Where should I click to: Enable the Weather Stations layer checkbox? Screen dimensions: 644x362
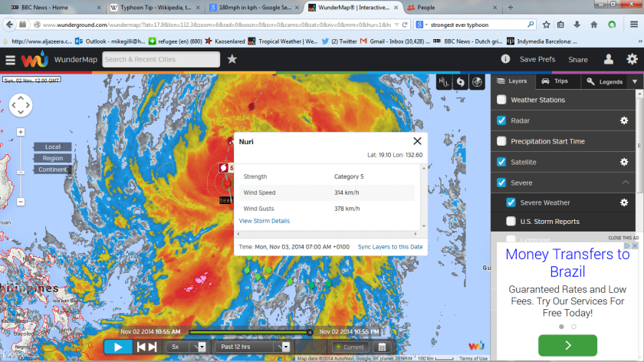point(501,100)
